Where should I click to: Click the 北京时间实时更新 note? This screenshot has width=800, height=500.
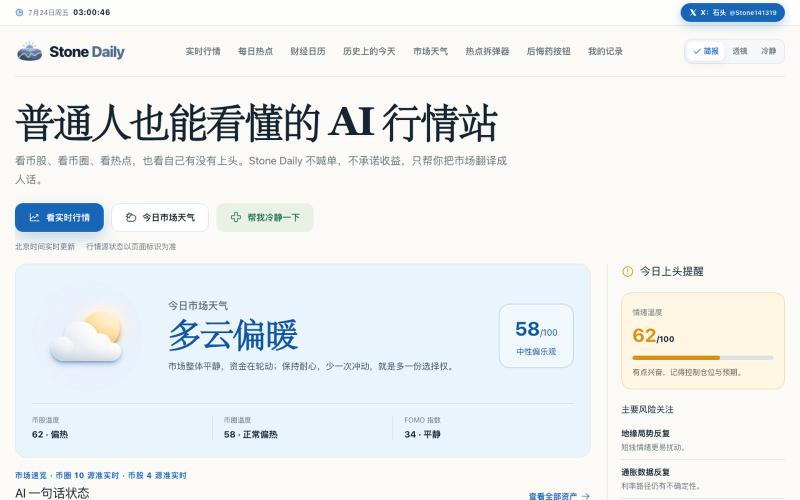45,246
